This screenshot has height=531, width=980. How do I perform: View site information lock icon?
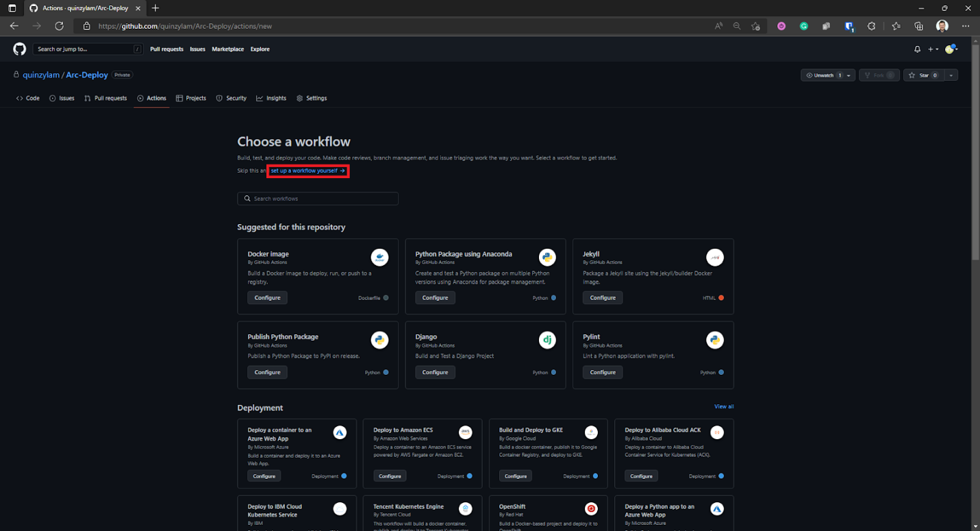(x=86, y=26)
